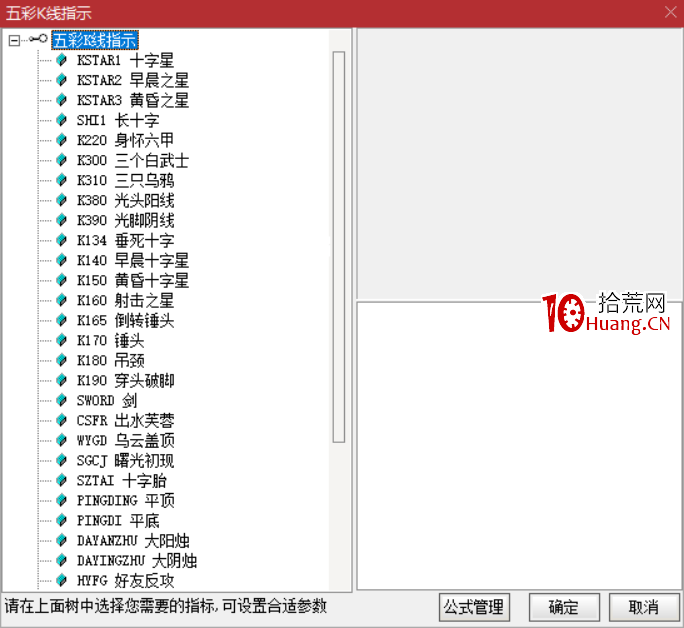Click the diamond icon beside K134 垂死十字
684x628 pixels.
point(62,241)
